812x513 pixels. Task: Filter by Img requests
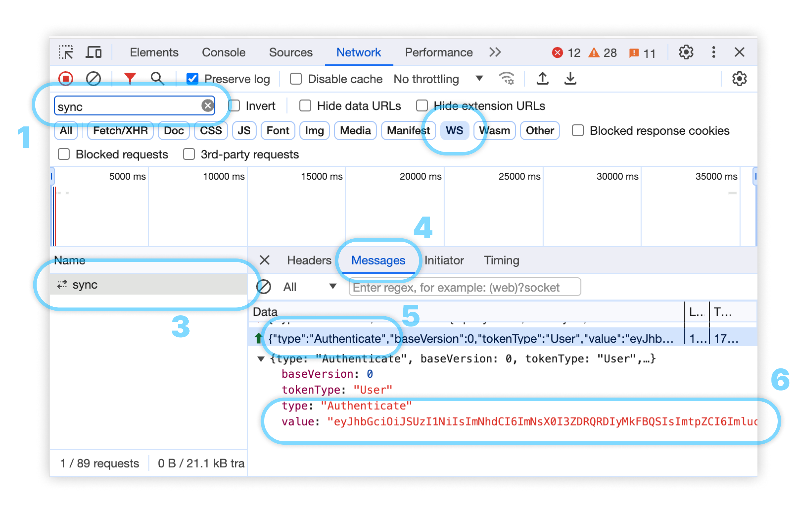[x=314, y=130]
